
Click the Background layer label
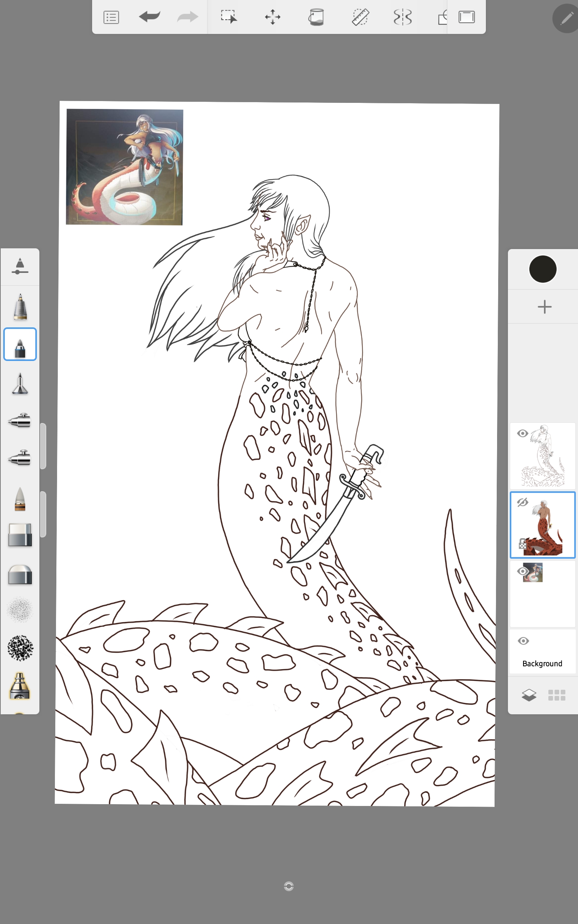pos(542,664)
